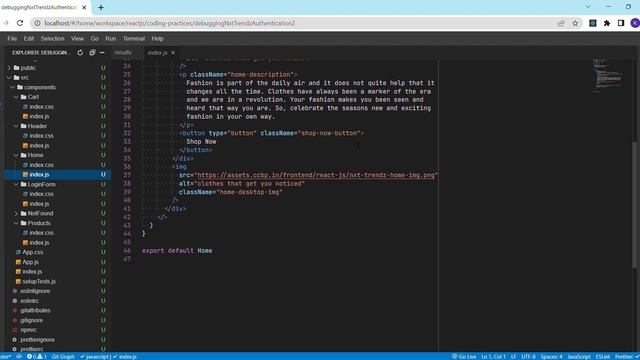Click the editor vertical scrollbar
Screen dimensions: 640x360
(634, 204)
